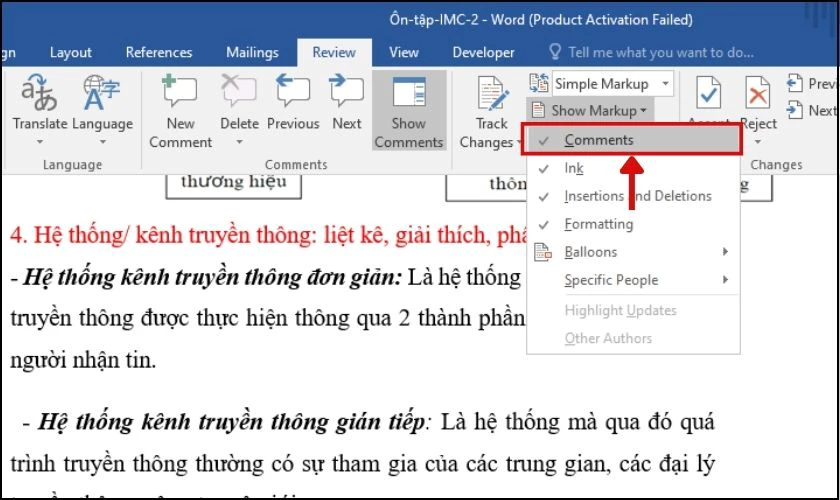Screen dimensions: 840x500
Task: Switch to the Developer tab
Action: click(483, 53)
